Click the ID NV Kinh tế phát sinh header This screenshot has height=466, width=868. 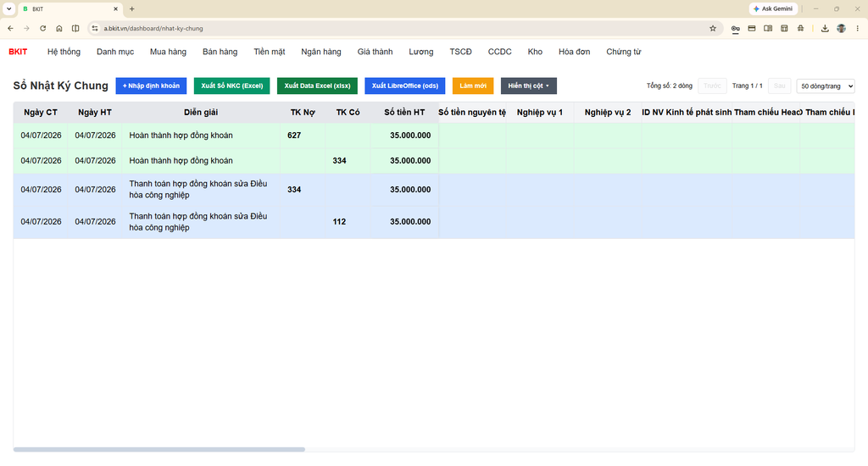[687, 113]
